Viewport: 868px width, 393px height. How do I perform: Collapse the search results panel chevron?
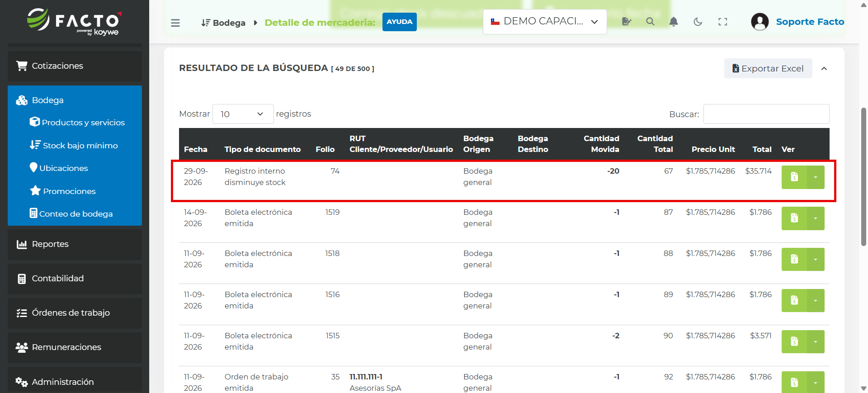(x=824, y=69)
